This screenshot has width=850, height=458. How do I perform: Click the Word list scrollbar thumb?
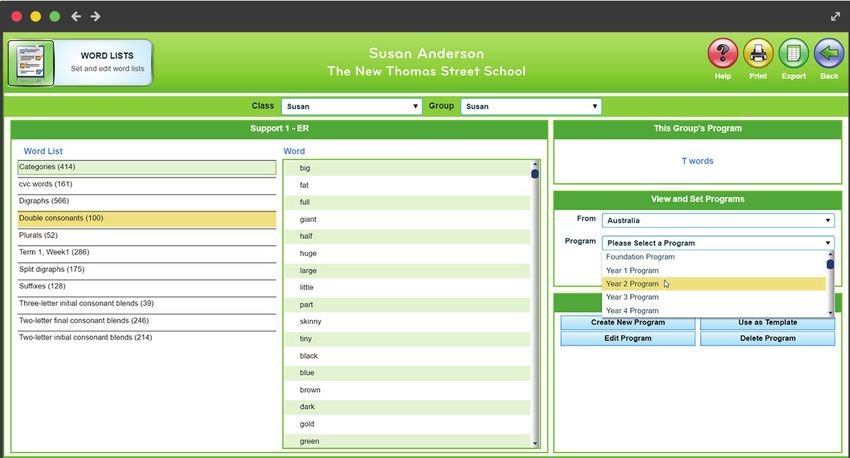pyautogui.click(x=535, y=174)
